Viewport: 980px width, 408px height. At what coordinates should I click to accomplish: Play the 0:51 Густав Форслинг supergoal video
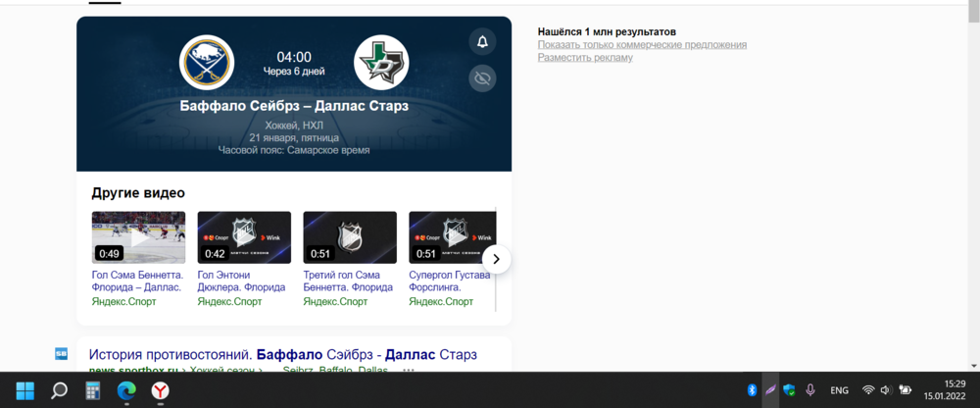[x=453, y=237]
